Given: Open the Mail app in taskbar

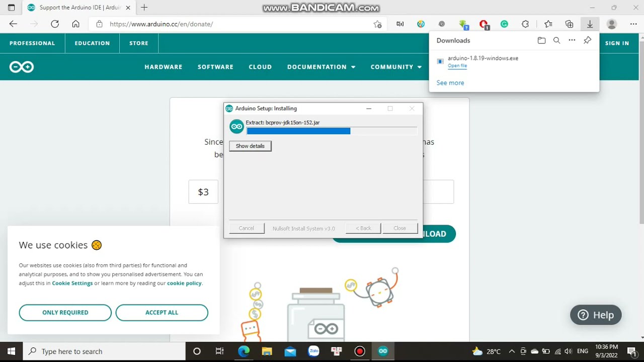Looking at the screenshot, I should 290,351.
